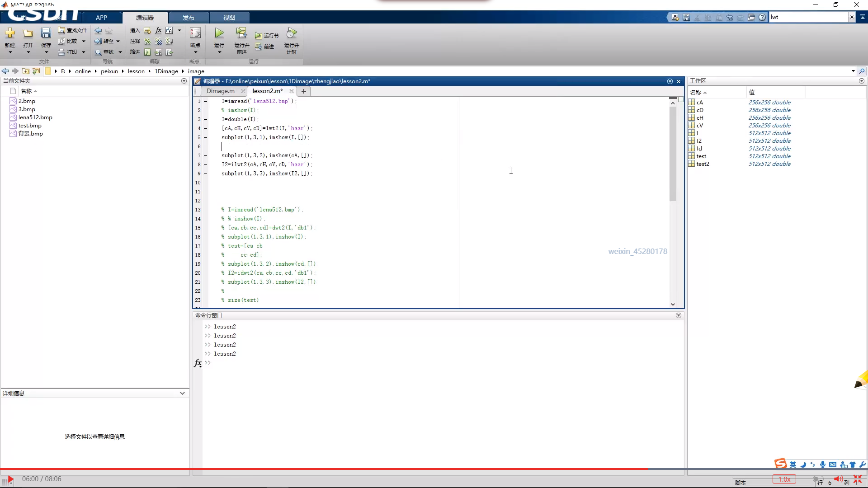868x488 pixels.
Task: Expand the details (详细信息) panel chevron
Action: (x=182, y=393)
